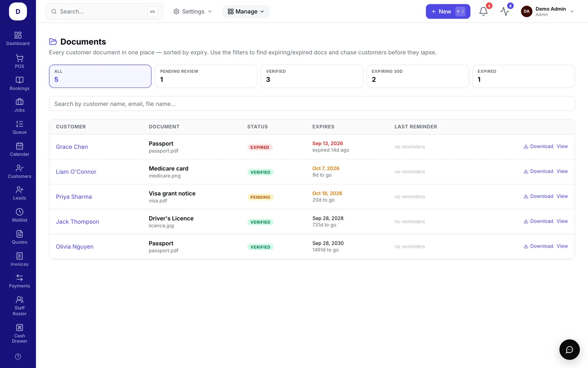Image resolution: width=588 pixels, height=368 pixels.
Task: Select the All documents filter tab
Action: point(100,76)
